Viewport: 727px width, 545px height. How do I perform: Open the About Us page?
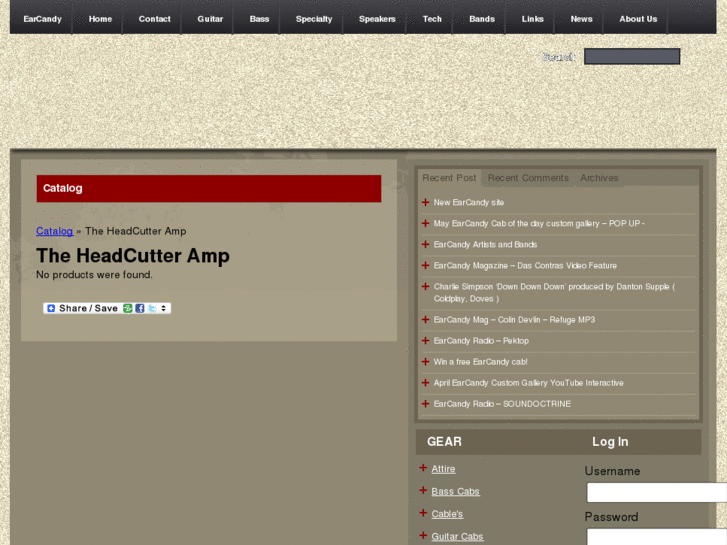click(638, 19)
